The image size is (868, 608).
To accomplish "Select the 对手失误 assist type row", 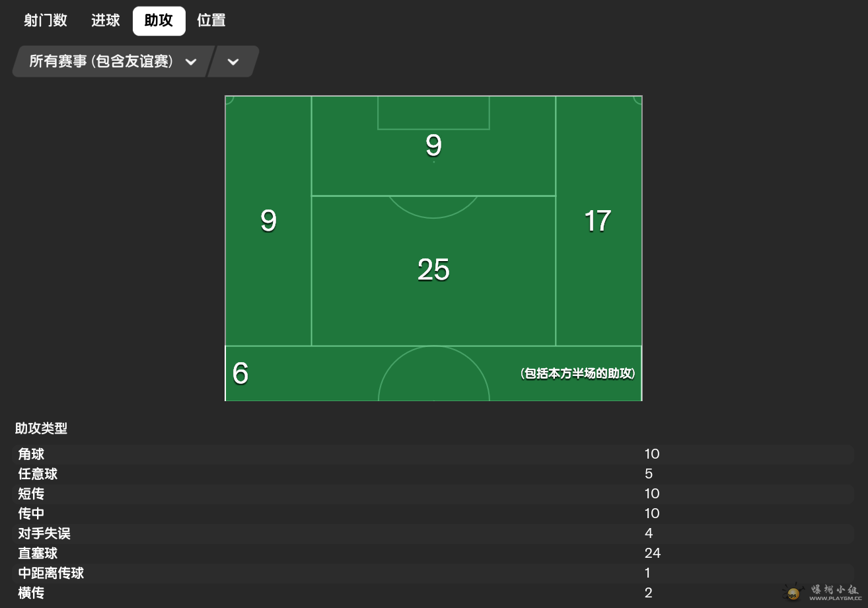I will [433, 533].
